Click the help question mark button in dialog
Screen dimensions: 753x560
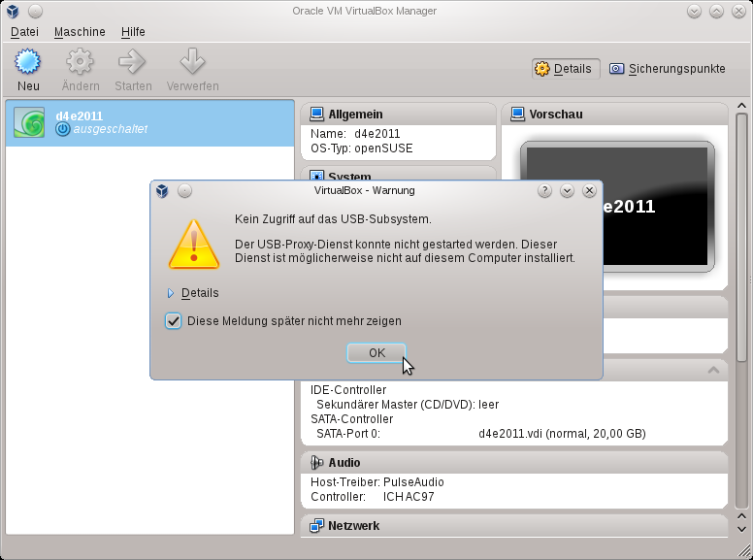(544, 190)
